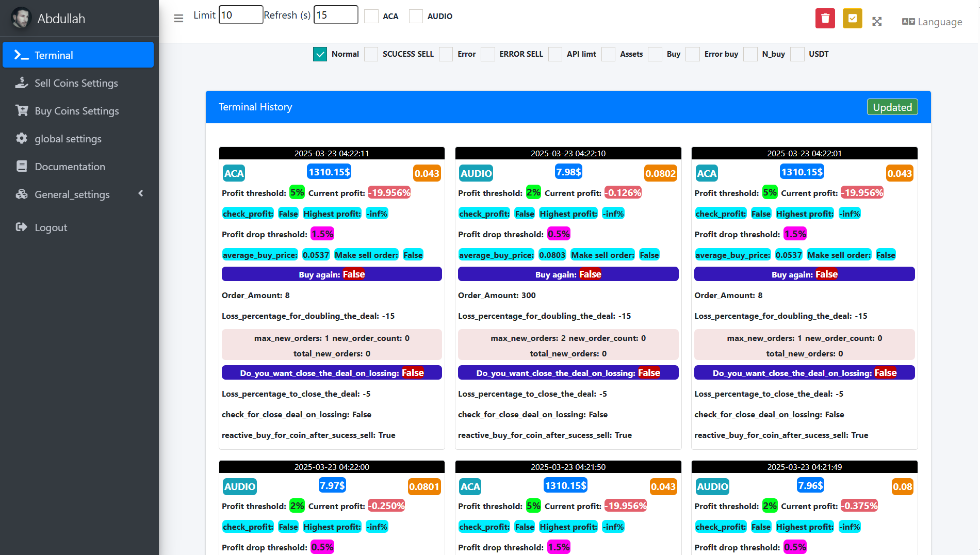Click the Refresh seconds input field
The image size is (980, 555).
[336, 15]
